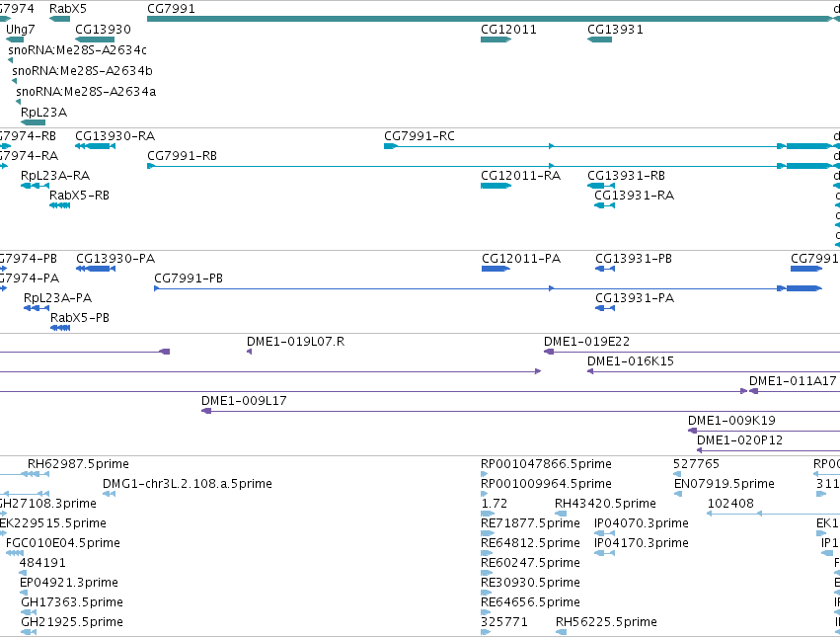Select transcript CG7991-RC
This screenshot has width=840, height=637.
point(608,146)
